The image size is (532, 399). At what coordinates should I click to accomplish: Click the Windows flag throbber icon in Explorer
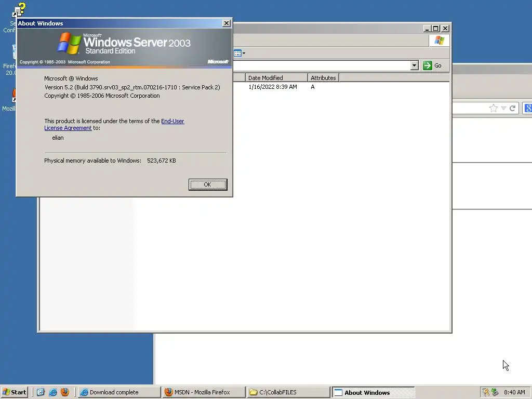[x=440, y=41]
